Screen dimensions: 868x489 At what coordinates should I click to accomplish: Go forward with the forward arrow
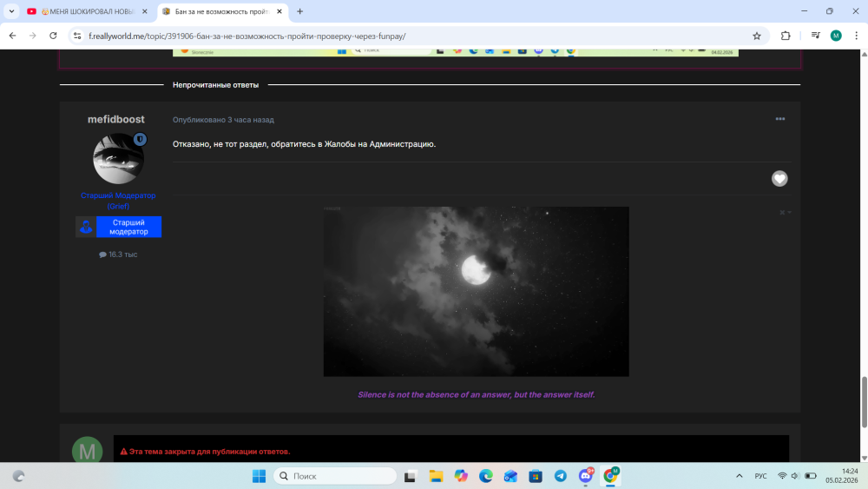[33, 36]
